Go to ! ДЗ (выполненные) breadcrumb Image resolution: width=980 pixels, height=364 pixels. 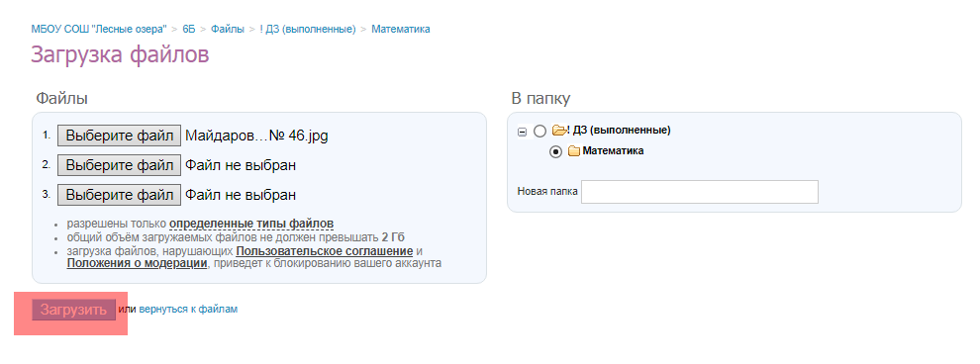point(308,29)
